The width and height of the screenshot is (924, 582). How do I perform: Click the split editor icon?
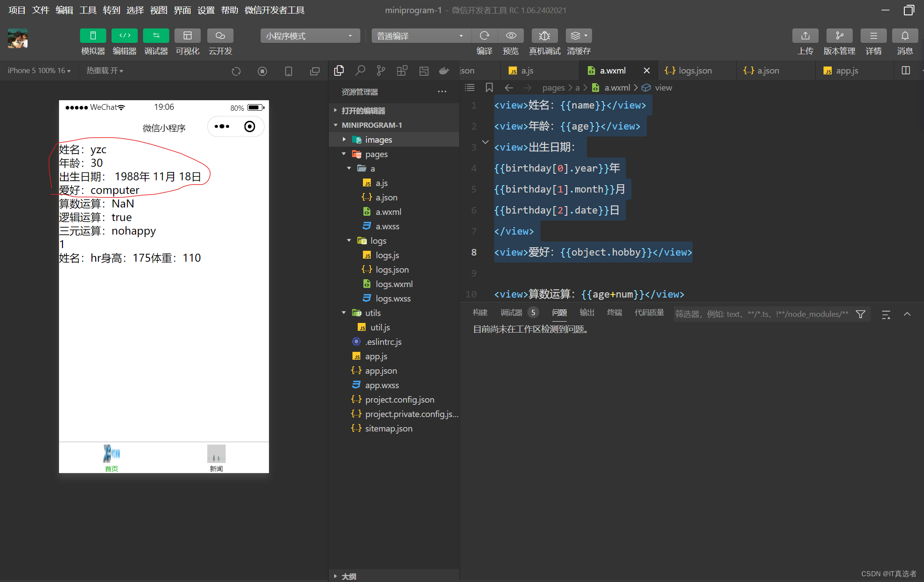click(x=906, y=70)
